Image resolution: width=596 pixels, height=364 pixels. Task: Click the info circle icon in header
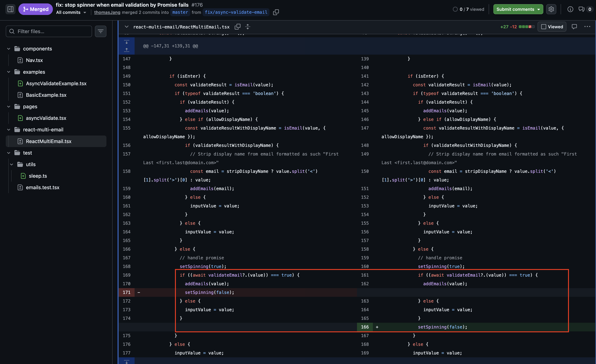pyautogui.click(x=570, y=9)
